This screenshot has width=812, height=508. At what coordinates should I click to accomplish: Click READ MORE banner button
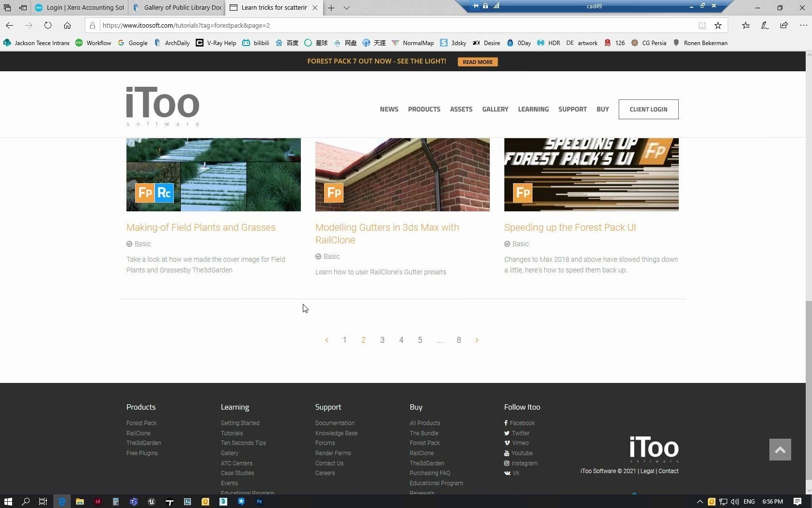[x=477, y=62]
